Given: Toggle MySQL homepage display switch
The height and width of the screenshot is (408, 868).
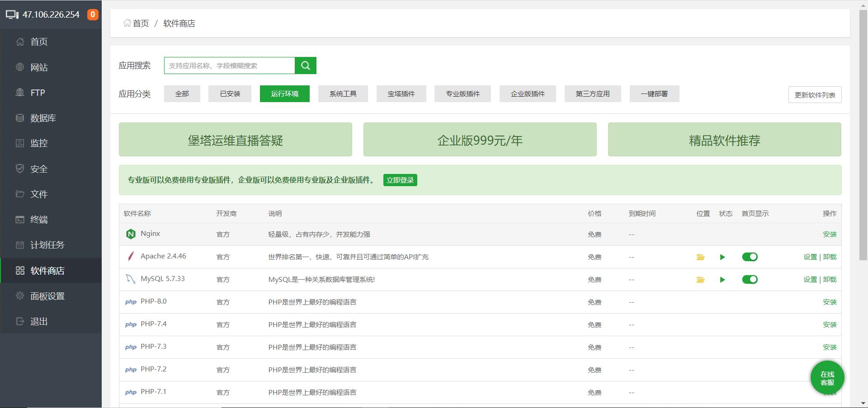Looking at the screenshot, I should click(750, 280).
